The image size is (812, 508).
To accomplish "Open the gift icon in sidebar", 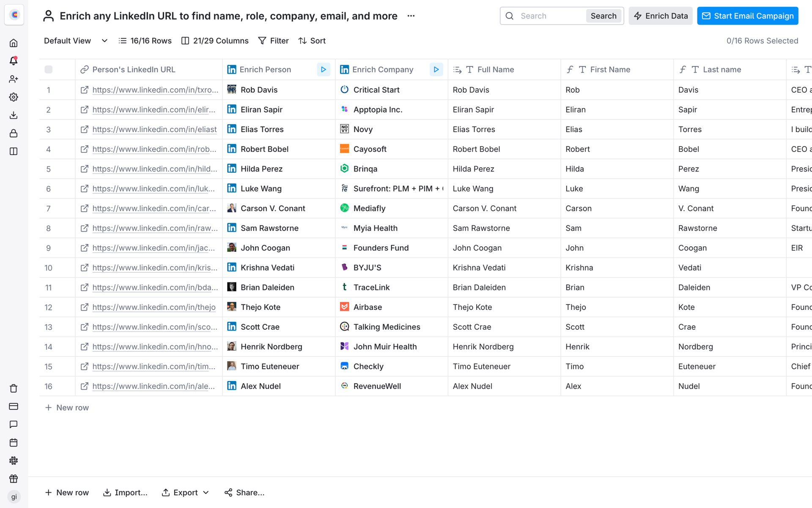I will tap(14, 478).
